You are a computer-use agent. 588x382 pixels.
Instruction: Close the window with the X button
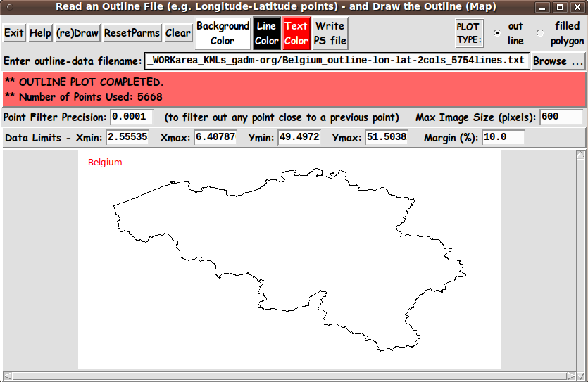pos(578,7)
